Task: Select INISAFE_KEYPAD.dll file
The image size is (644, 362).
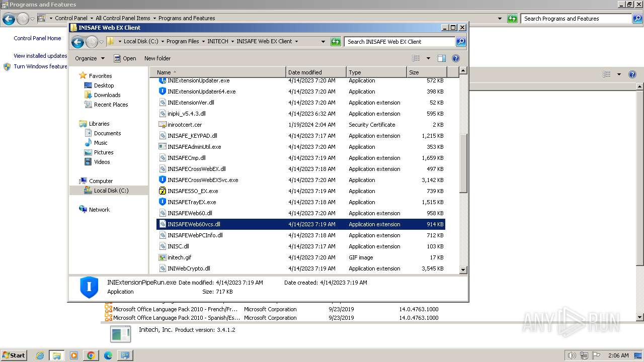Action: tap(192, 136)
